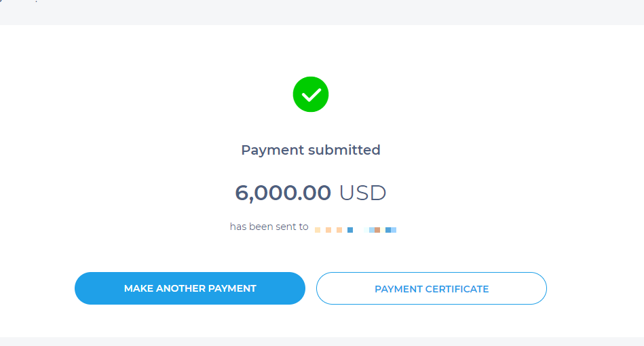This screenshot has width=644, height=346.
Task: Select the 6,000.00 amount figure
Action: [x=283, y=193]
